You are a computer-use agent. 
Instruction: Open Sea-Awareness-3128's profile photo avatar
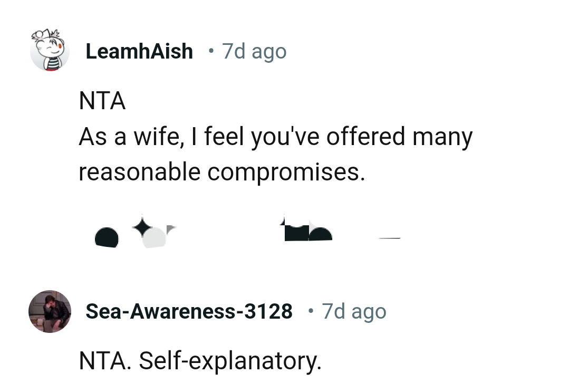click(x=50, y=311)
